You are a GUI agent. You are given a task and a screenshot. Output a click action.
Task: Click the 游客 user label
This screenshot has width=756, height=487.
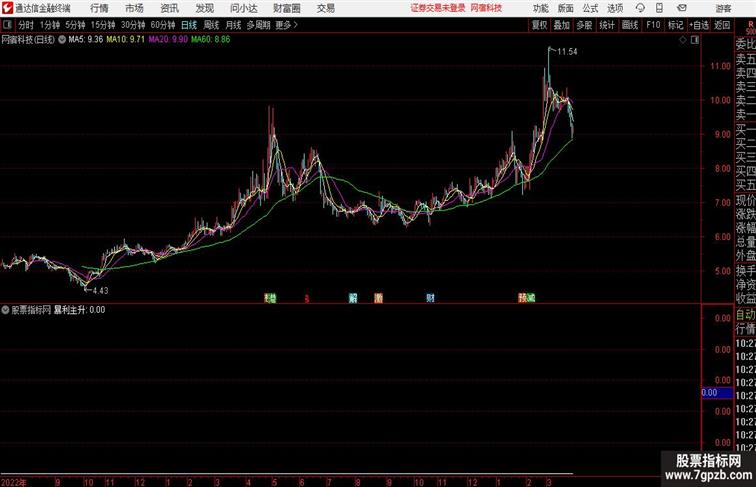pyautogui.click(x=723, y=8)
